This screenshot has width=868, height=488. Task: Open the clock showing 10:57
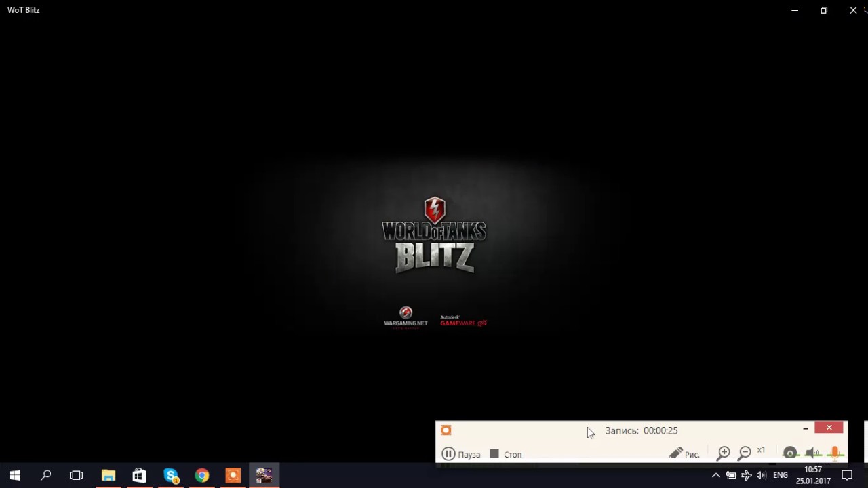pos(813,475)
